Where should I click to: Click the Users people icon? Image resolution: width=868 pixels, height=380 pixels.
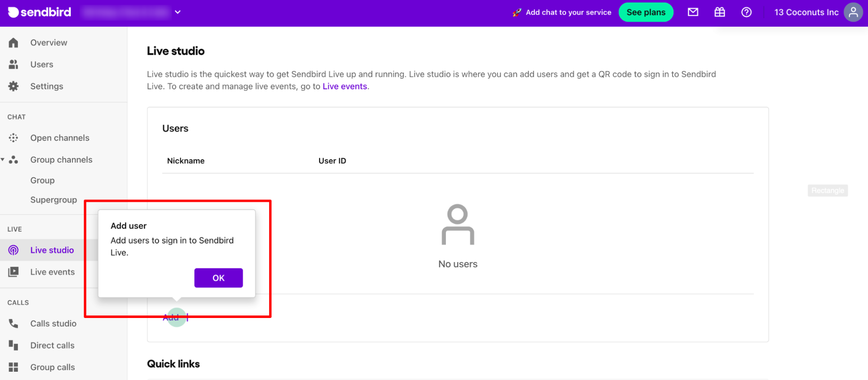(x=13, y=64)
